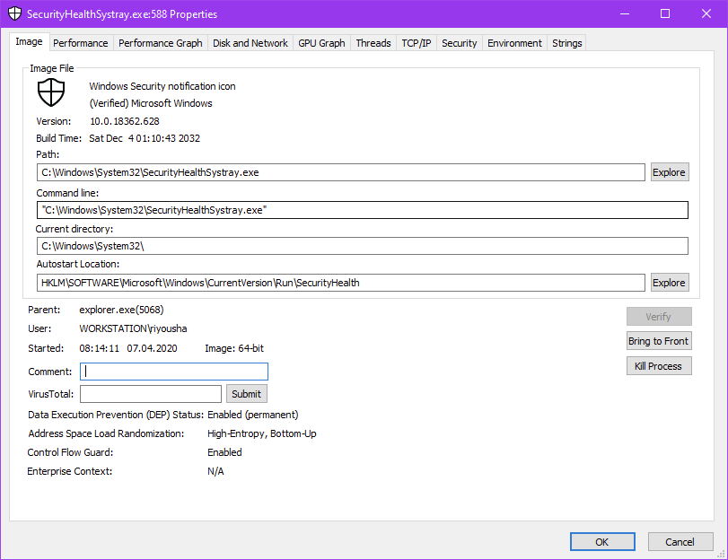Click into the Comment input box
728x560 pixels.
click(x=174, y=372)
